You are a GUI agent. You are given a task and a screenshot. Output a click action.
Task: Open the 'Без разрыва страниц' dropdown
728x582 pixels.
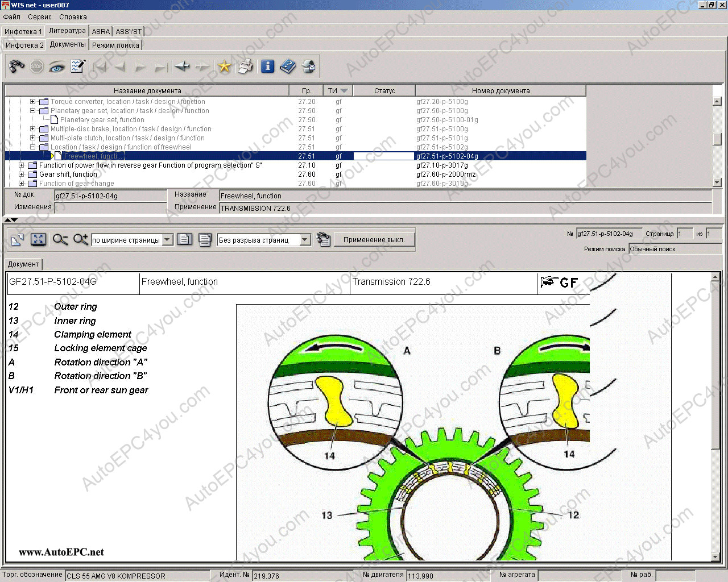click(305, 240)
